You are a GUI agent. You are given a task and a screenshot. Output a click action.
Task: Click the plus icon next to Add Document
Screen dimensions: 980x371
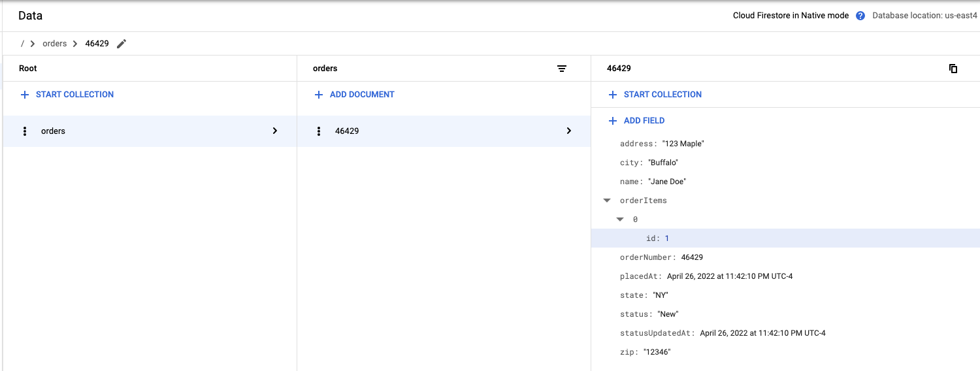(x=319, y=95)
